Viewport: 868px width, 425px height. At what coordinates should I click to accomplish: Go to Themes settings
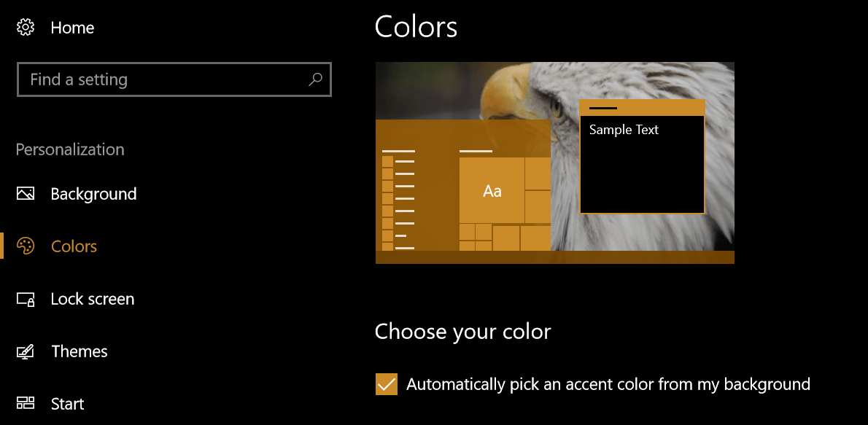[x=79, y=351]
